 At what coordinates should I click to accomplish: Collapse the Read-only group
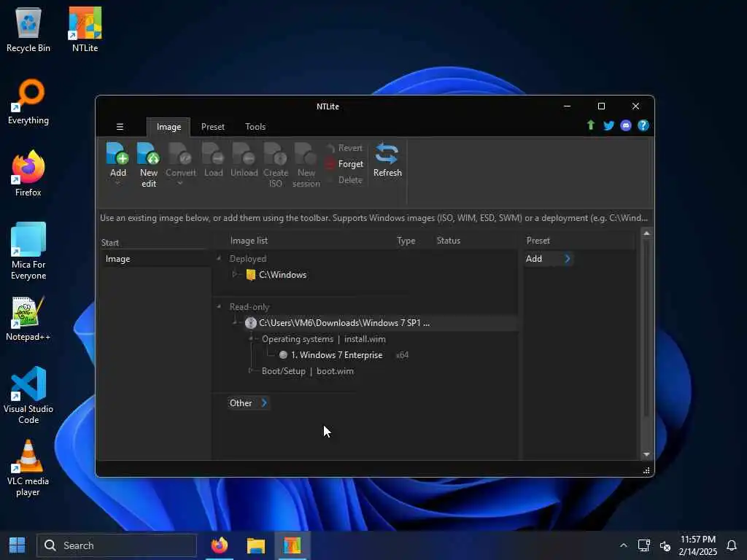[x=219, y=307]
